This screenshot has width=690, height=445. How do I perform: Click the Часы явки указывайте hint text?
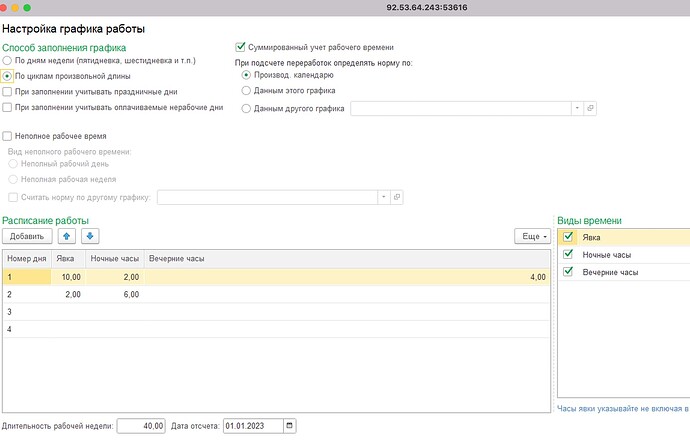(623, 408)
